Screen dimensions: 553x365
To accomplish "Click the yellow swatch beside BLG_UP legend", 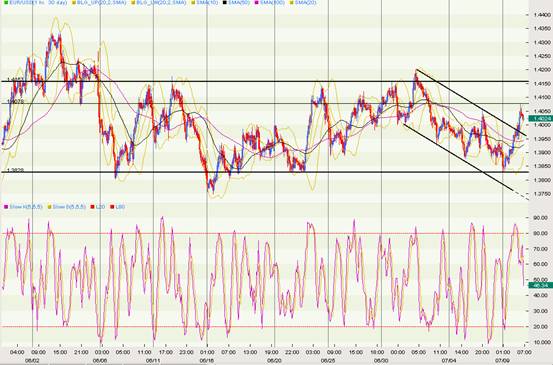I will coord(74,2).
